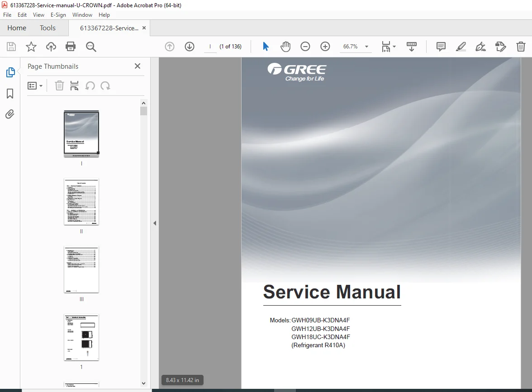The image size is (532, 392).
Task: Choose the Selection arrow tool
Action: (x=266, y=47)
